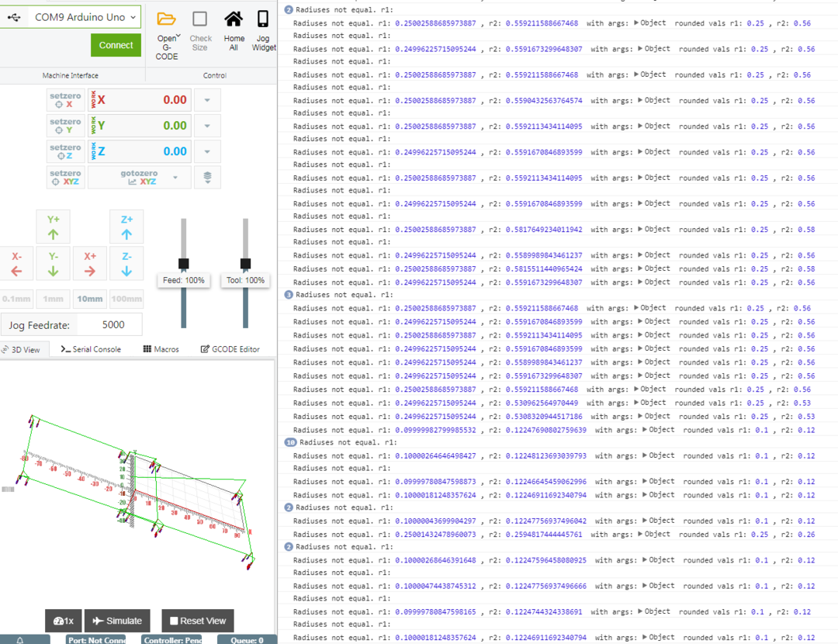The width and height of the screenshot is (838, 644).
Task: Jog the Y+ axis arrow
Action: [54, 227]
